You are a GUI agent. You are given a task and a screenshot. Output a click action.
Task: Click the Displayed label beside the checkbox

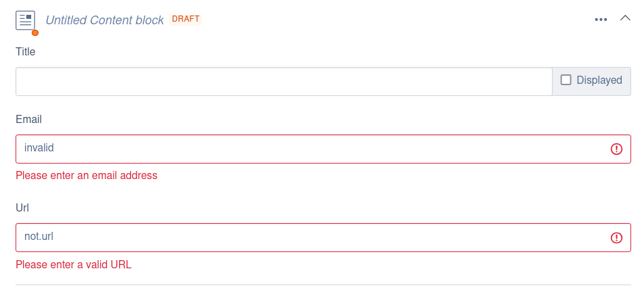(x=599, y=80)
